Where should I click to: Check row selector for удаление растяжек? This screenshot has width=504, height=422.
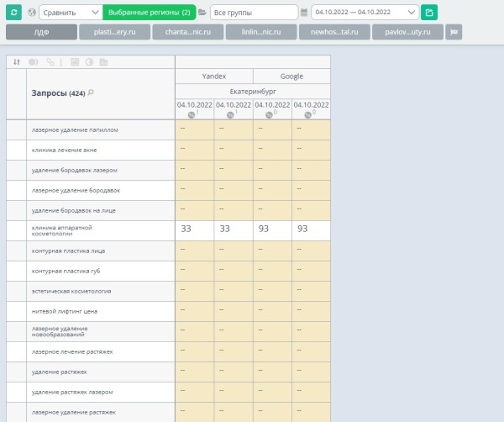[16, 372]
